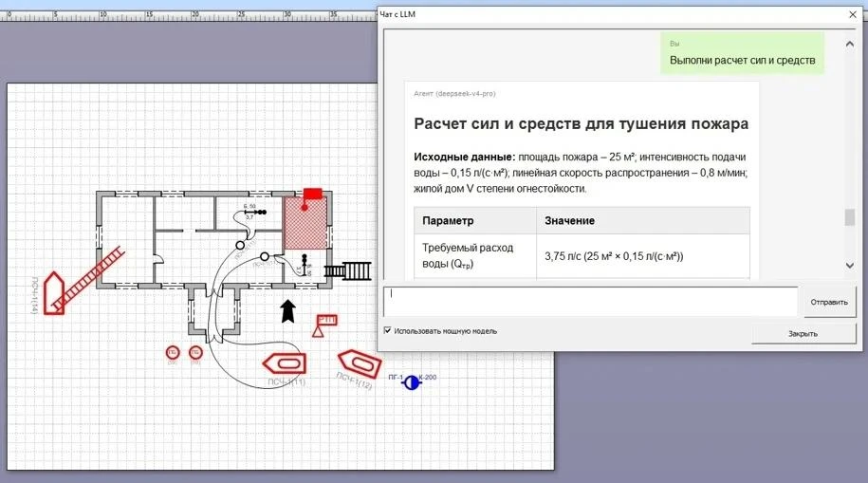Click the red flag above the fire area
This screenshot has width=868, height=483.
[313, 194]
